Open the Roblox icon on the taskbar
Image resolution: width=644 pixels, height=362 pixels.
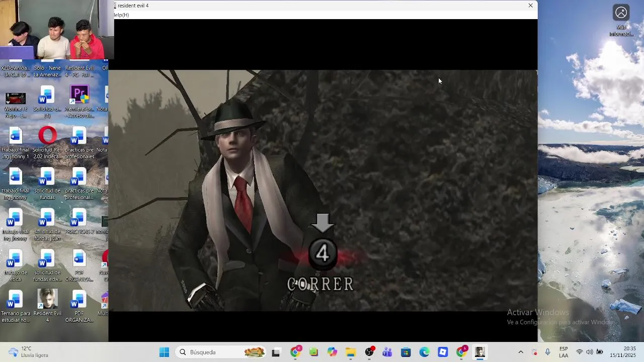pos(443,352)
